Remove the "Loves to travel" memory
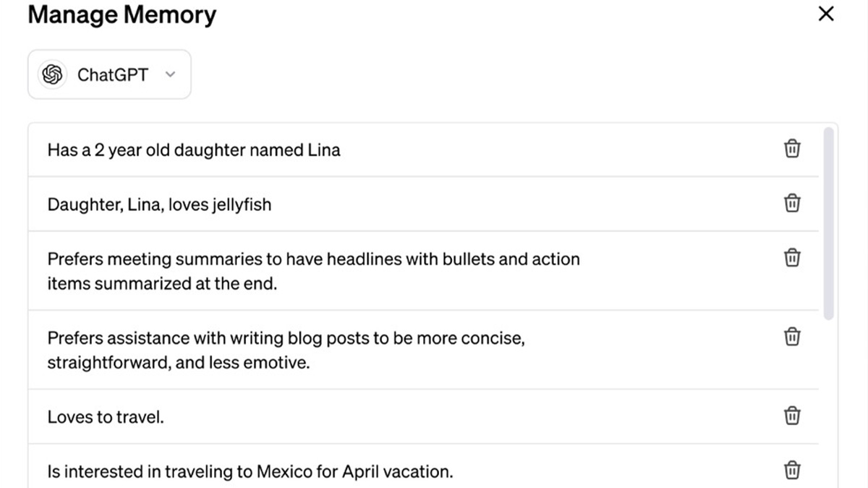This screenshot has height=488, width=868. pyautogui.click(x=792, y=416)
